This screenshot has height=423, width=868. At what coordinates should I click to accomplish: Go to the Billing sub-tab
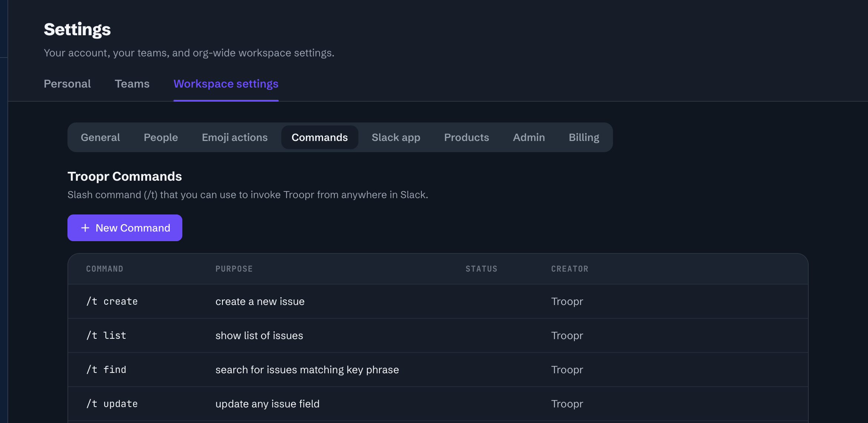[x=584, y=137]
